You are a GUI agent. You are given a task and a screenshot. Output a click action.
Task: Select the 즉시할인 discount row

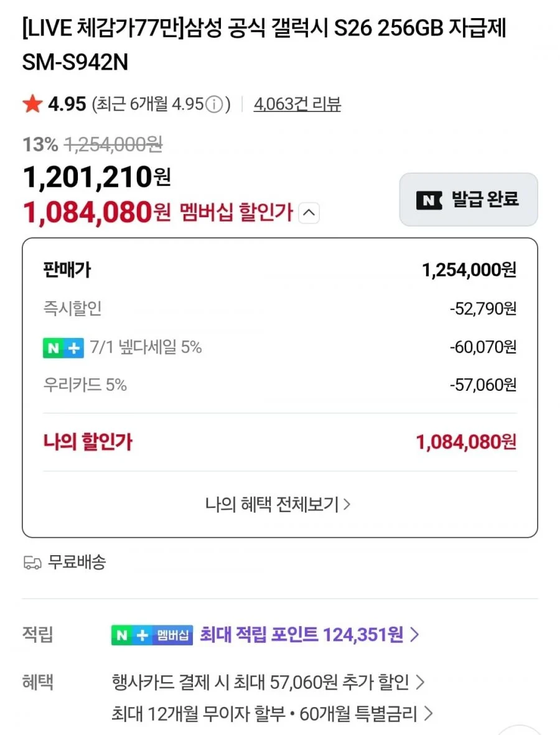(x=280, y=309)
